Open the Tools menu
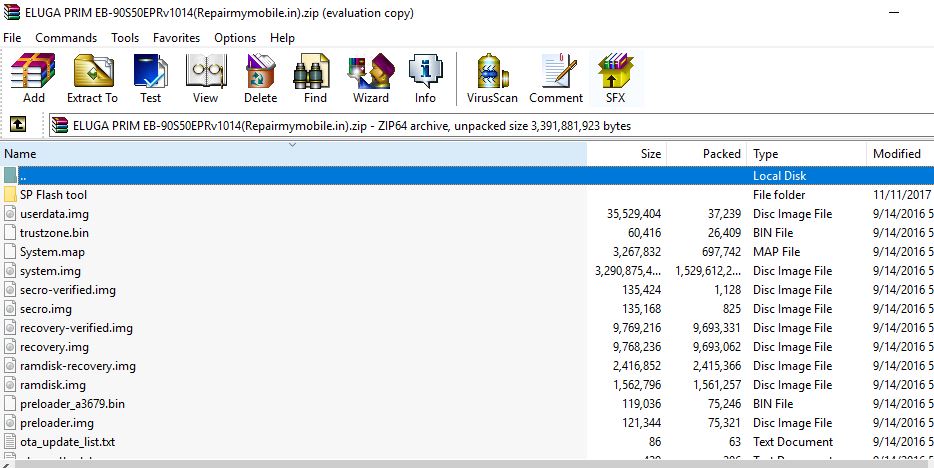 (125, 38)
